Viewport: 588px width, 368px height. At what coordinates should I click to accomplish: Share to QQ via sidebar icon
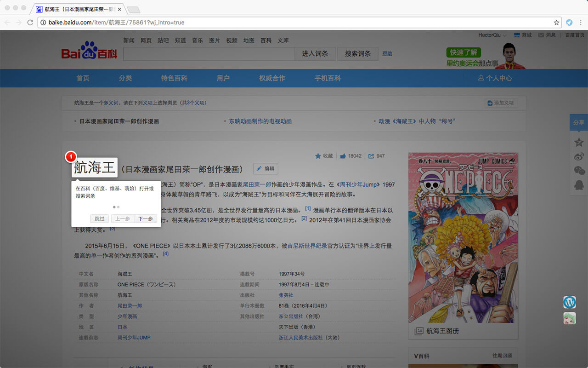point(579,184)
